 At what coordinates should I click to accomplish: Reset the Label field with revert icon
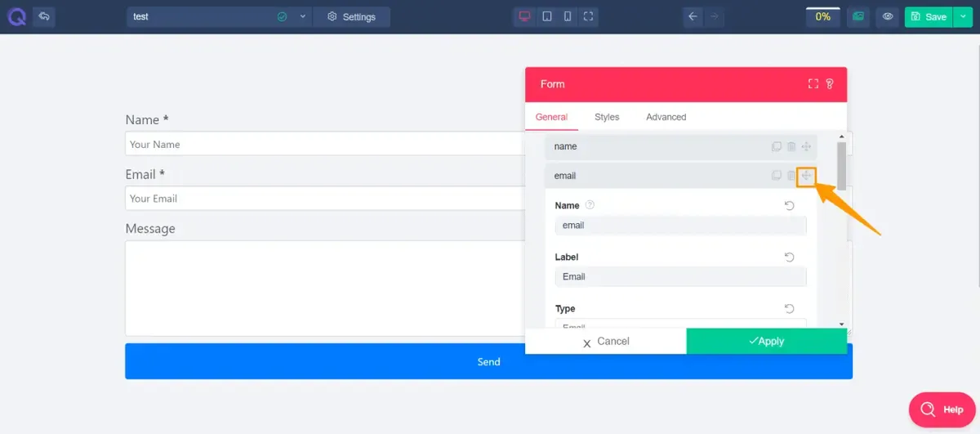[x=790, y=257]
